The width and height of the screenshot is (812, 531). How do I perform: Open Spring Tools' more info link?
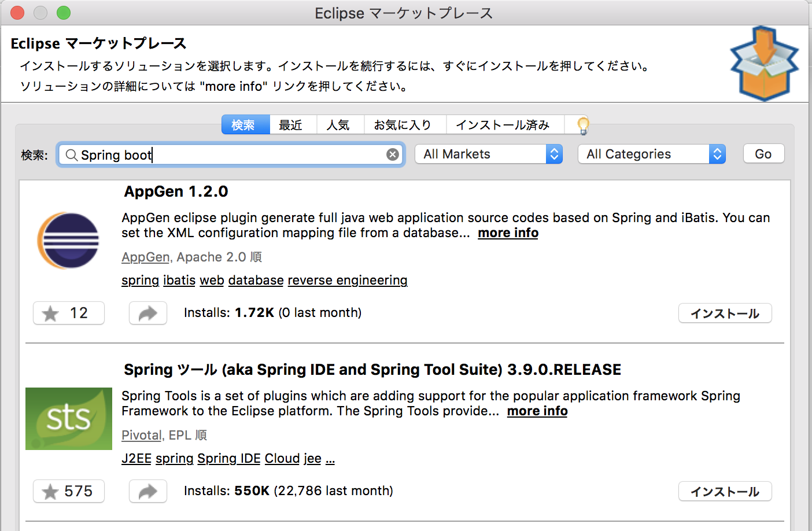(x=537, y=411)
